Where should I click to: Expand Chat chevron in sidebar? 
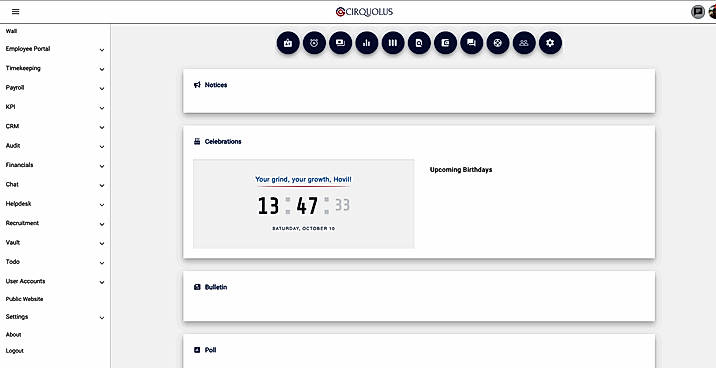pyautogui.click(x=102, y=186)
